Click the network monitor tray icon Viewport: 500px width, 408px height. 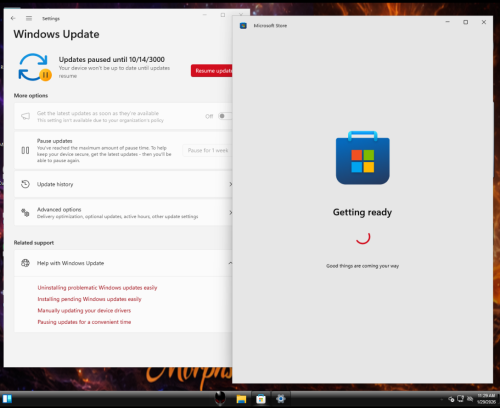(461, 399)
